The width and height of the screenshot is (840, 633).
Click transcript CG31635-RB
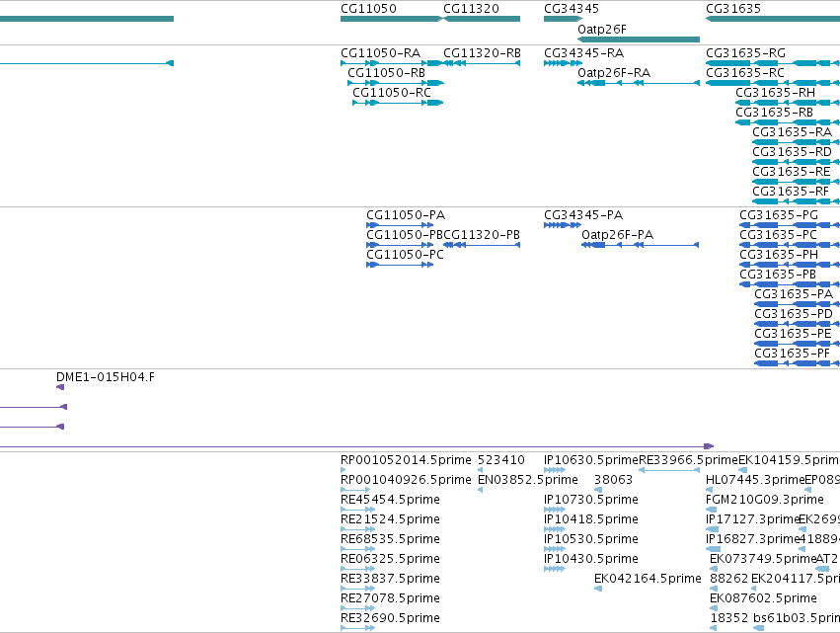pyautogui.click(x=788, y=122)
